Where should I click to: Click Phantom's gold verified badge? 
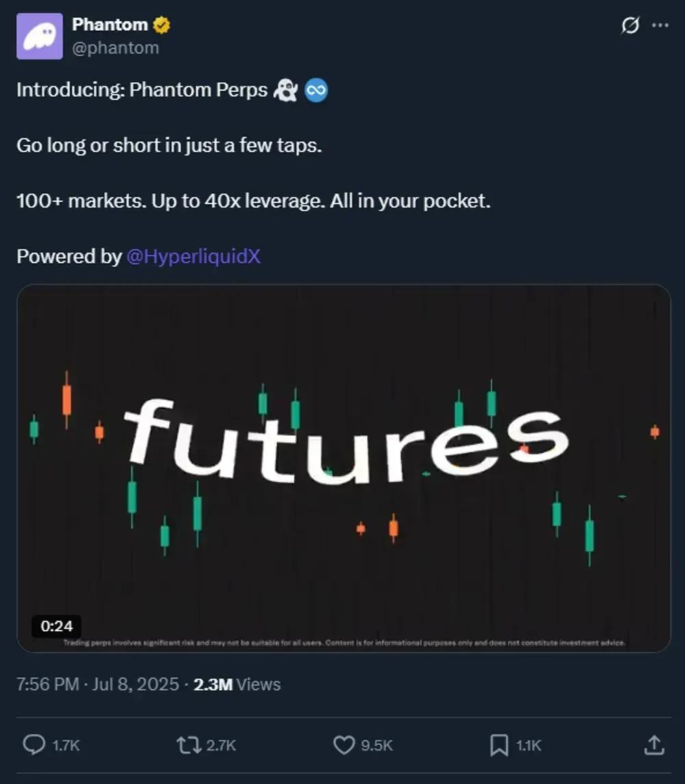[x=161, y=24]
